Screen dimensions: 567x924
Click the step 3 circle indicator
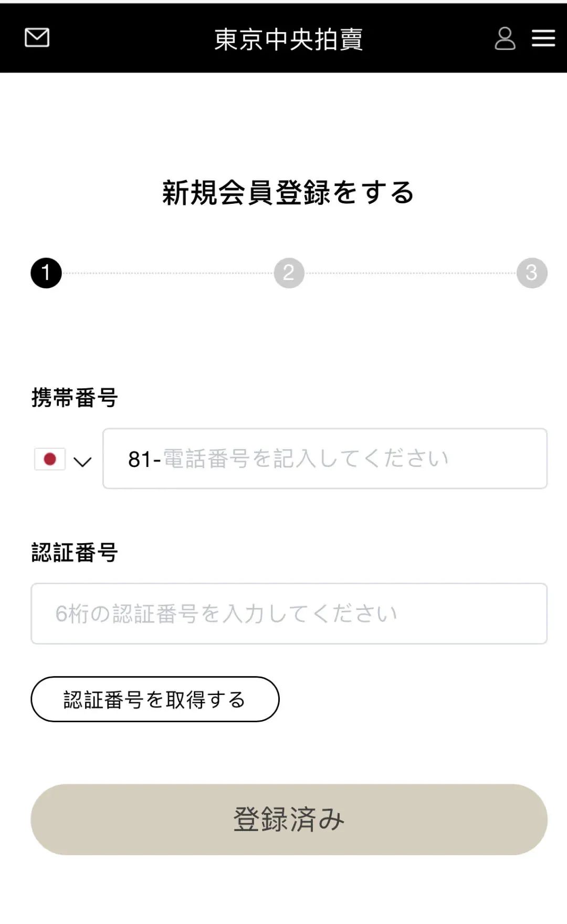[532, 273]
